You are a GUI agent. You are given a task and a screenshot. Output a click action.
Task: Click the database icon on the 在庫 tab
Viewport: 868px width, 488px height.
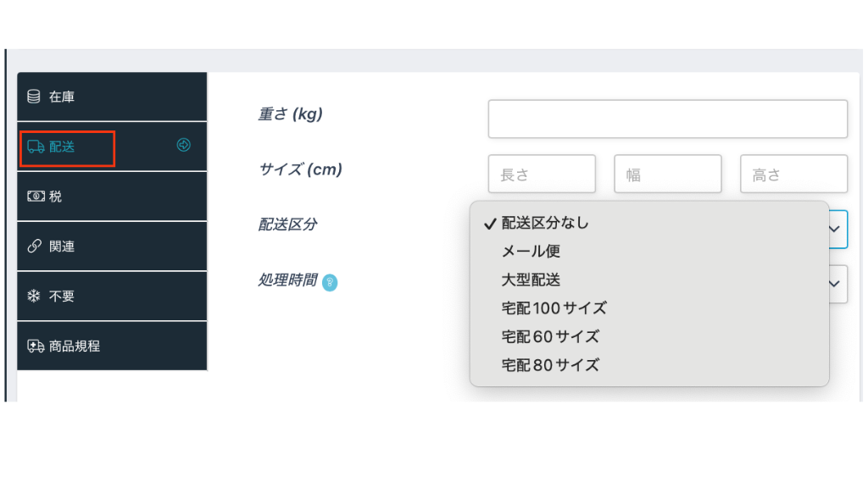[x=34, y=96]
